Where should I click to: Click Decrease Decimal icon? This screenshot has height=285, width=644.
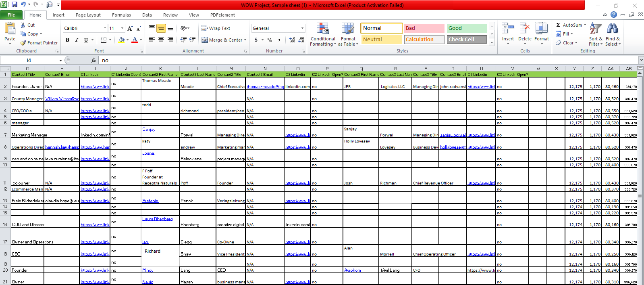point(301,40)
